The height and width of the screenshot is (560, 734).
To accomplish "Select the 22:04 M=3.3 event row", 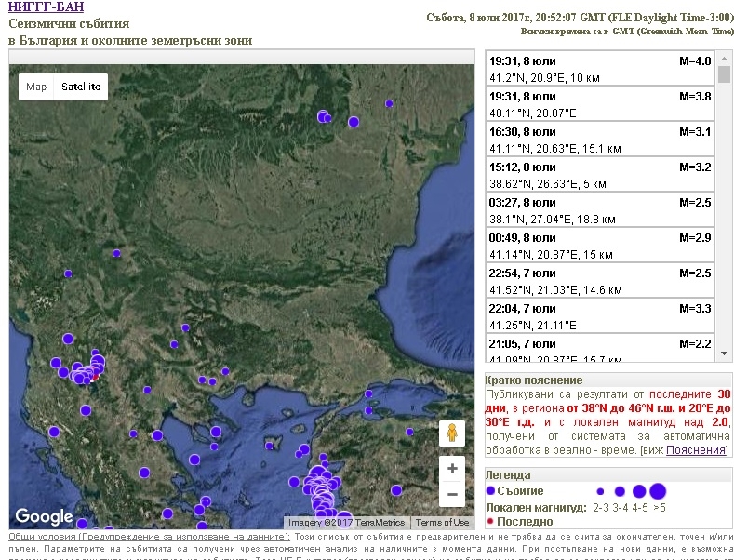I will pyautogui.click(x=600, y=316).
